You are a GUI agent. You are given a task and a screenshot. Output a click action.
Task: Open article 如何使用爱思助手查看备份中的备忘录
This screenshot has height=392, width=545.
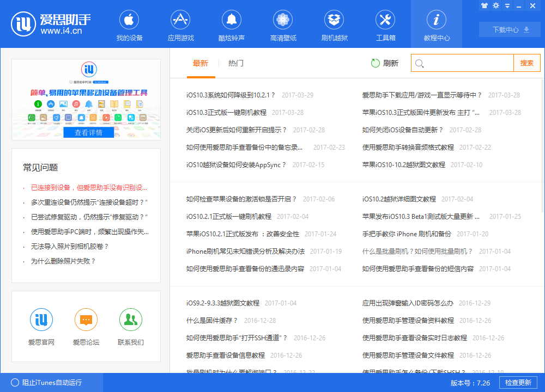244,147
